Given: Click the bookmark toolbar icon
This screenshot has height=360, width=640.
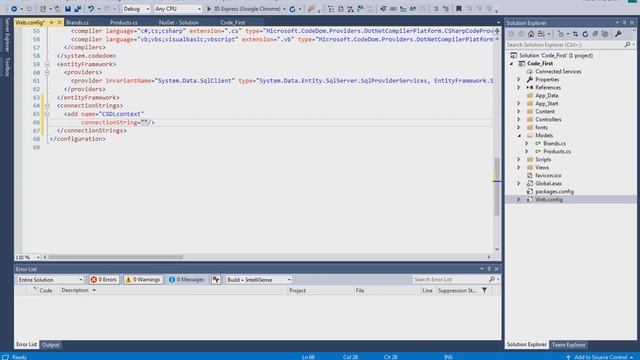Looking at the screenshot, I should click(458, 9).
